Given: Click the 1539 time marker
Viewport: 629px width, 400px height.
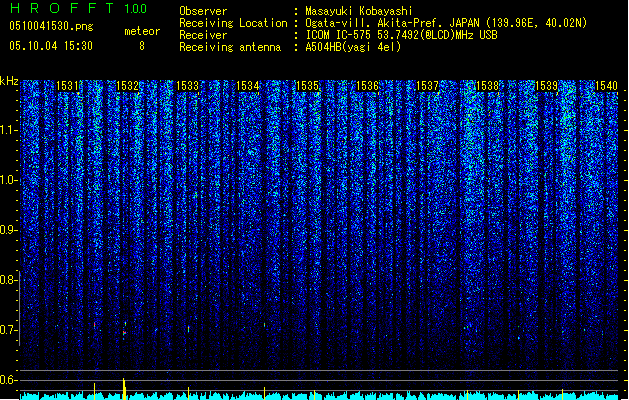Looking at the screenshot, I should click(547, 86).
